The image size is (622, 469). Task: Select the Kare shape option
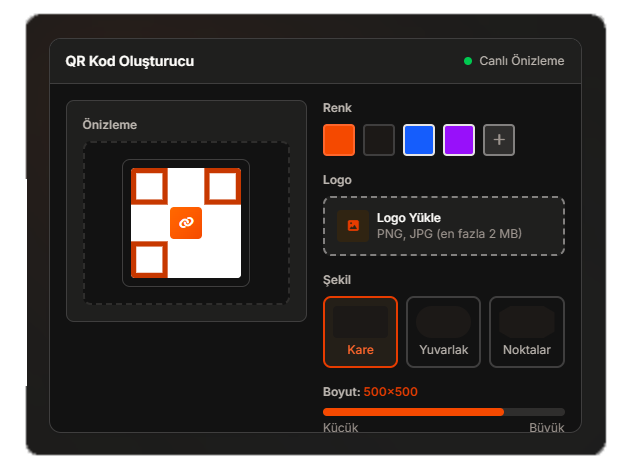(x=360, y=332)
